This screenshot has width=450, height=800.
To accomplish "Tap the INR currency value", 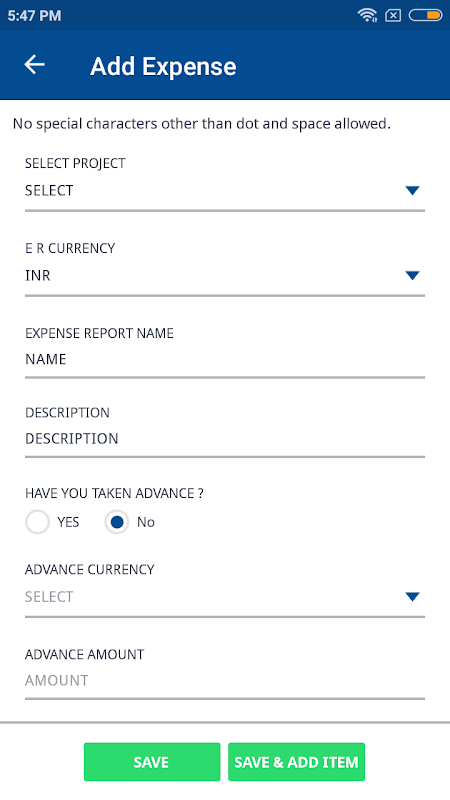I will (x=38, y=276).
